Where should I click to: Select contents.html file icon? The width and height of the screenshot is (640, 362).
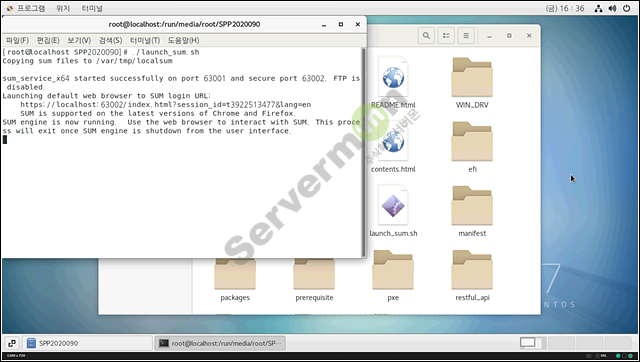click(x=393, y=142)
